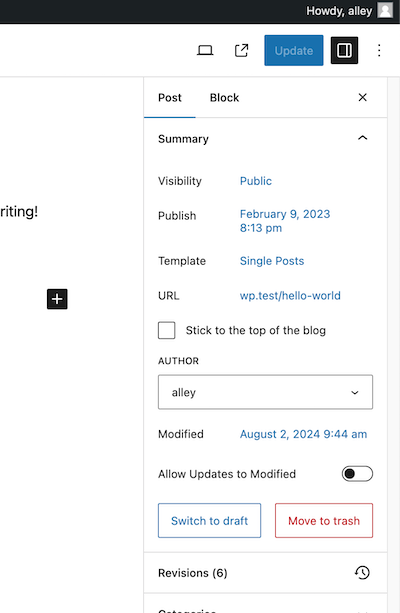
Task: Click the Summary heading text
Action: coord(183,139)
